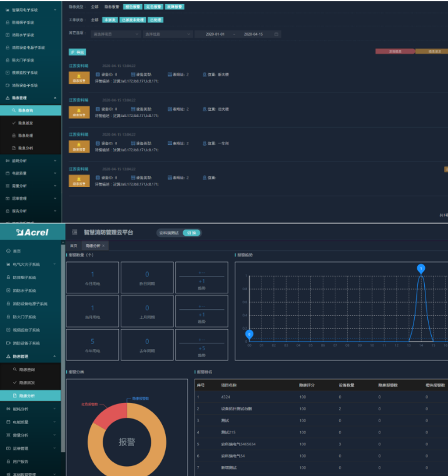
Task: Toggle the 未派发 work order filter
Action: pyautogui.click(x=109, y=20)
